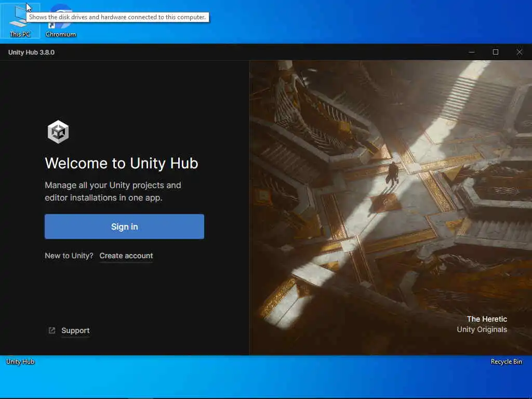Screen dimensions: 532x399
Task: Click The Heretic artwork image
Action: coord(391,208)
